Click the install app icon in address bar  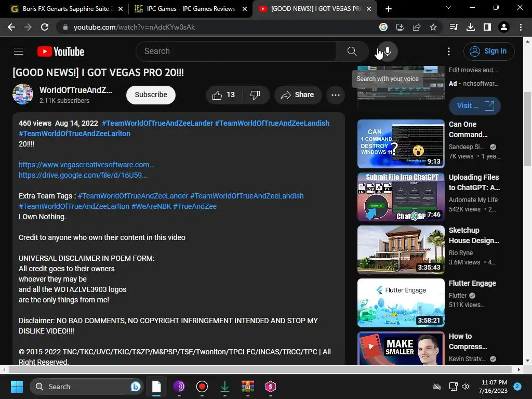pyautogui.click(x=400, y=27)
